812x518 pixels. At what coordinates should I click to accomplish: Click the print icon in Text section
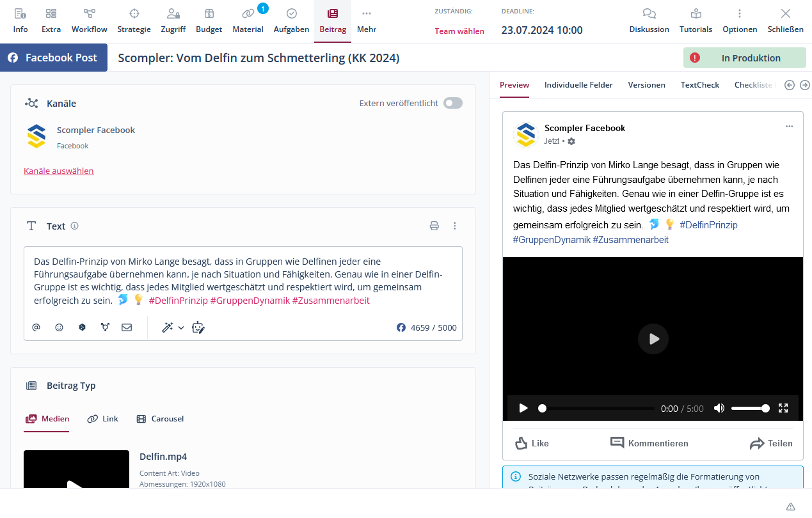pyautogui.click(x=434, y=226)
